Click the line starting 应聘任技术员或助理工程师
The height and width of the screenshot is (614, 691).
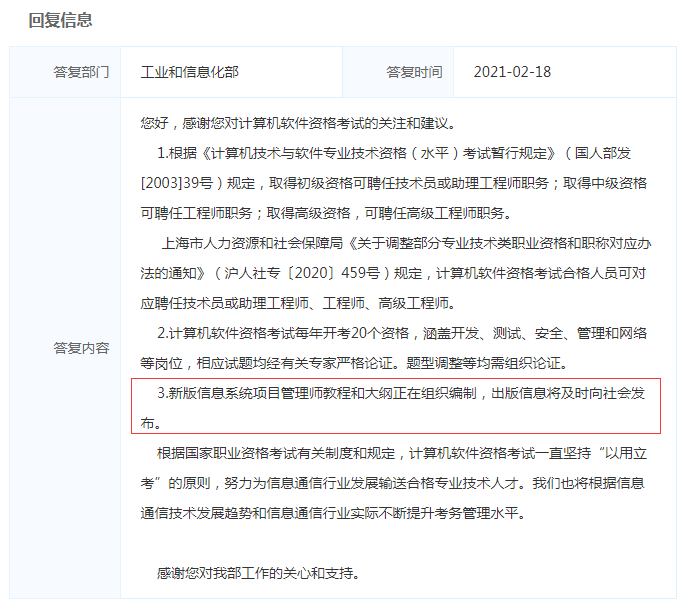tap(298, 303)
